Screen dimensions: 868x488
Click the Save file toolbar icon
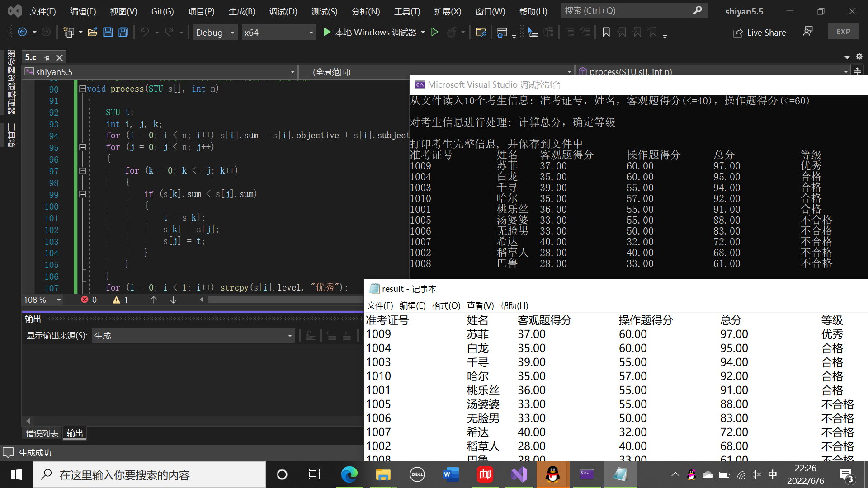[108, 32]
